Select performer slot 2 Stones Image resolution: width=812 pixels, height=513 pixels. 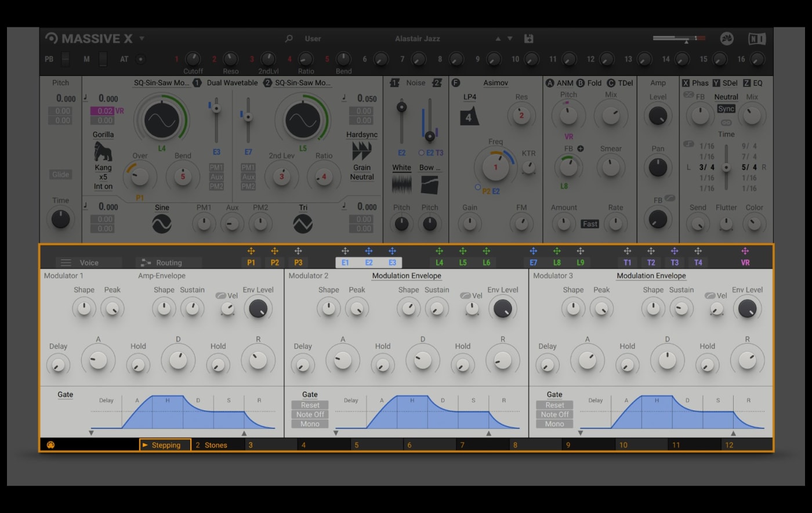click(218, 445)
